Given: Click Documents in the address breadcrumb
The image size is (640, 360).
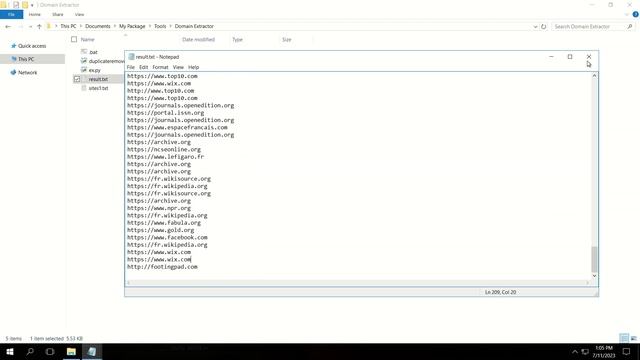Looking at the screenshot, I should 98,26.
